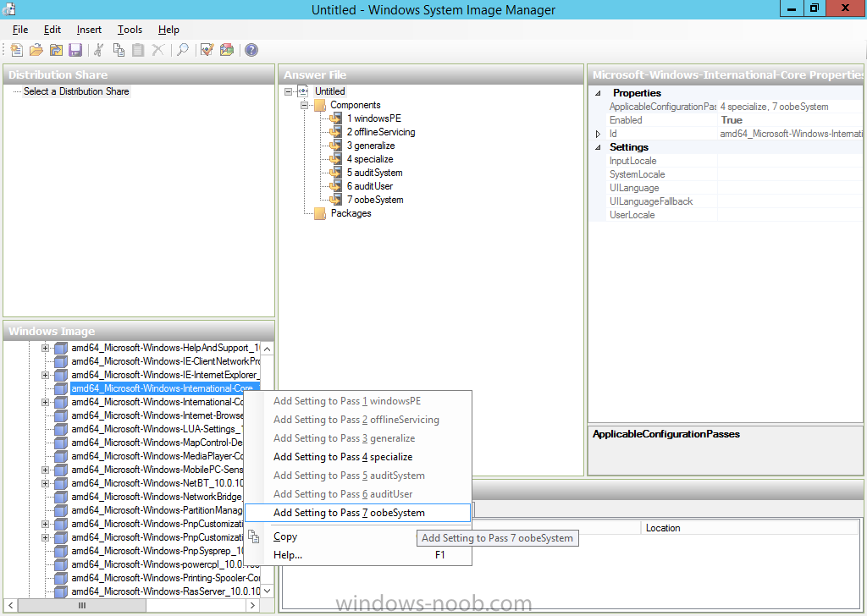The height and width of the screenshot is (616, 867).
Task: Click the Delete X toolbar icon
Action: pyautogui.click(x=158, y=50)
